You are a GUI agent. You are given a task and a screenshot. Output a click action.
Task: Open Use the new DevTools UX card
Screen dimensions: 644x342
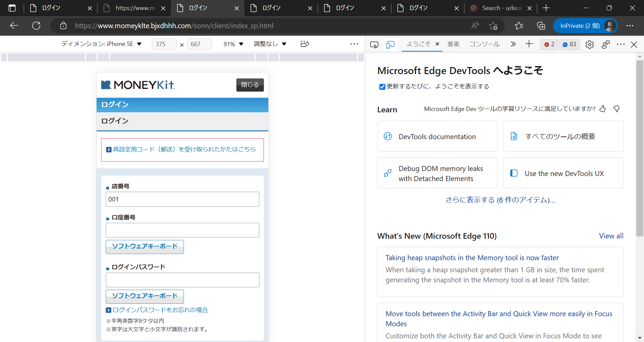tap(563, 173)
